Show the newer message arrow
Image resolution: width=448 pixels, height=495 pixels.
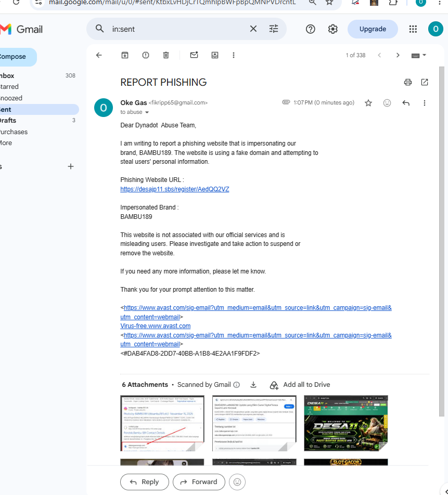[x=379, y=55]
